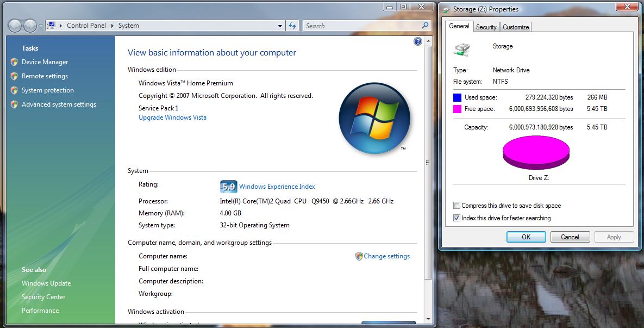Click the System window scrollbar down arrow
The width and height of the screenshot is (644, 328).
[x=428, y=319]
